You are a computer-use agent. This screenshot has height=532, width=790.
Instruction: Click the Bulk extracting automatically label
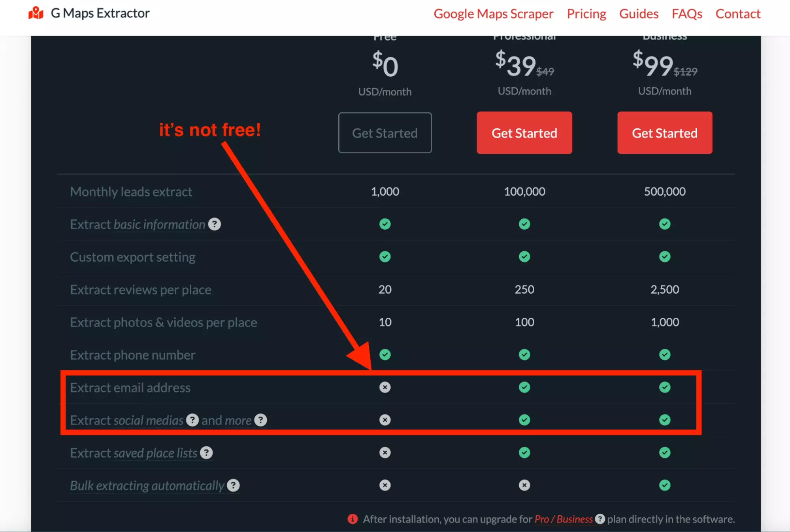coord(147,485)
